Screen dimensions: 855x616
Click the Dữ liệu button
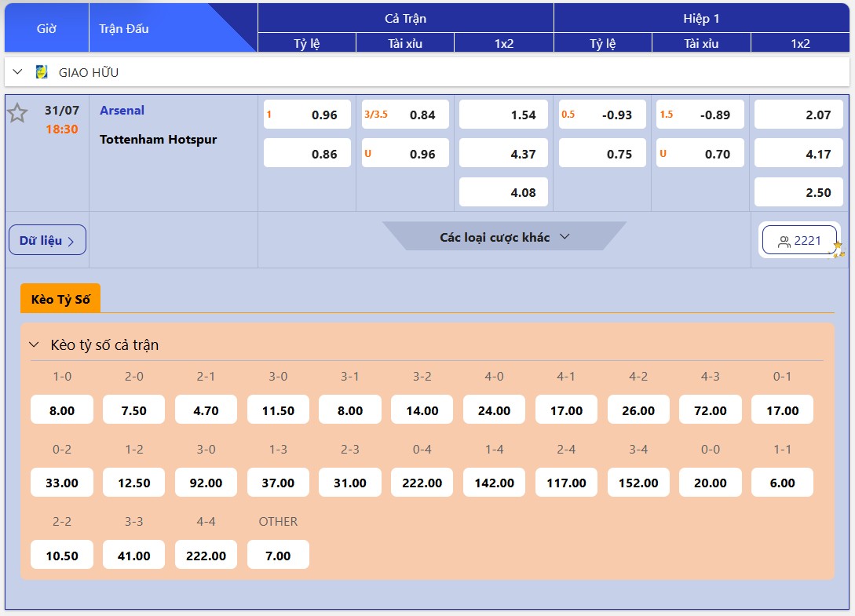pos(47,240)
